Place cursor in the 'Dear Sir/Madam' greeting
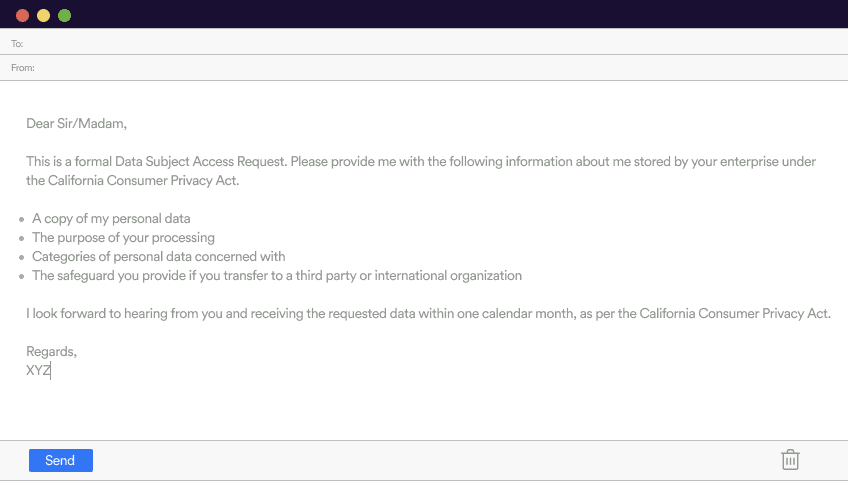This screenshot has width=848, height=481. click(77, 124)
